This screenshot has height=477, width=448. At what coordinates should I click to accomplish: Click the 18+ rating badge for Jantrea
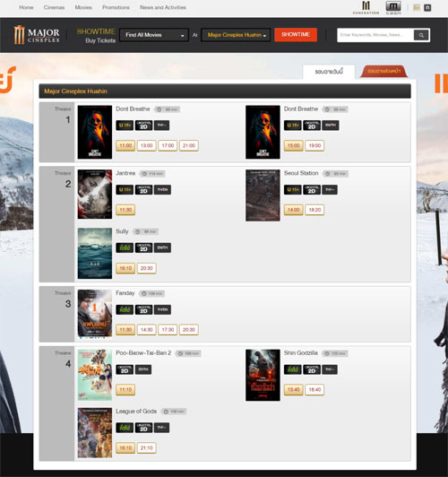pyautogui.click(x=125, y=189)
